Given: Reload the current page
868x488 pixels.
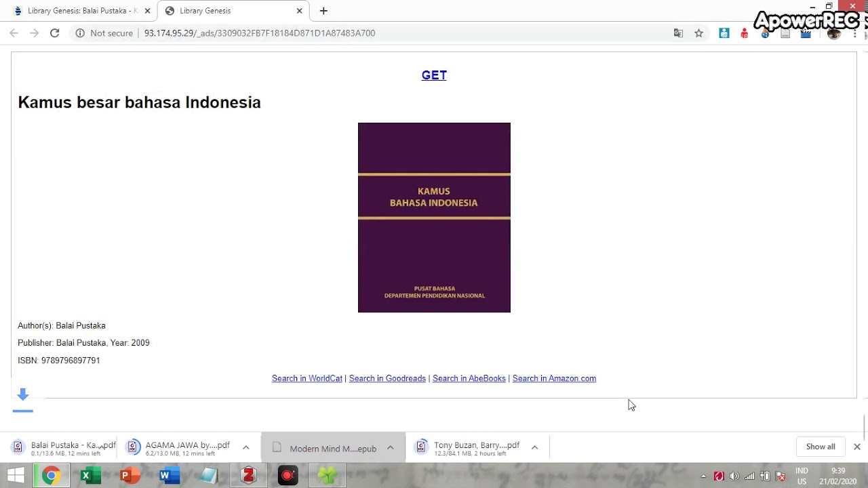Looking at the screenshot, I should 55,33.
